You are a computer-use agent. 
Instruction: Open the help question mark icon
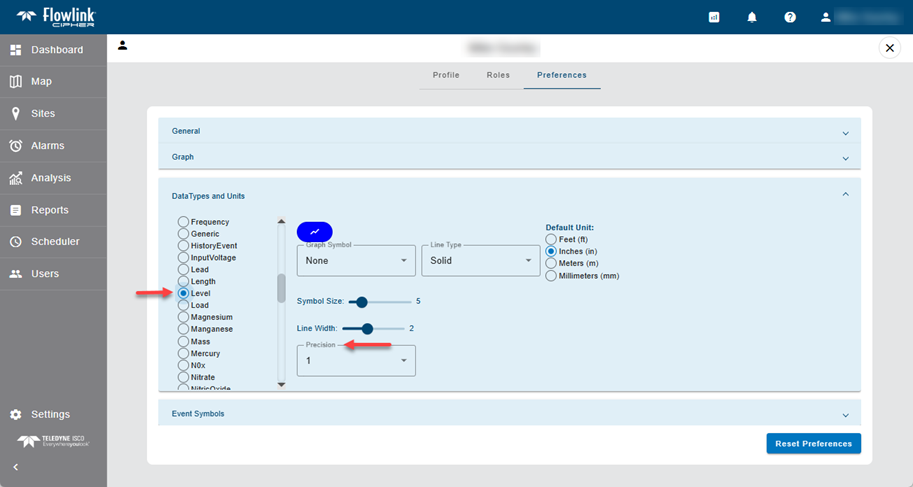[790, 17]
